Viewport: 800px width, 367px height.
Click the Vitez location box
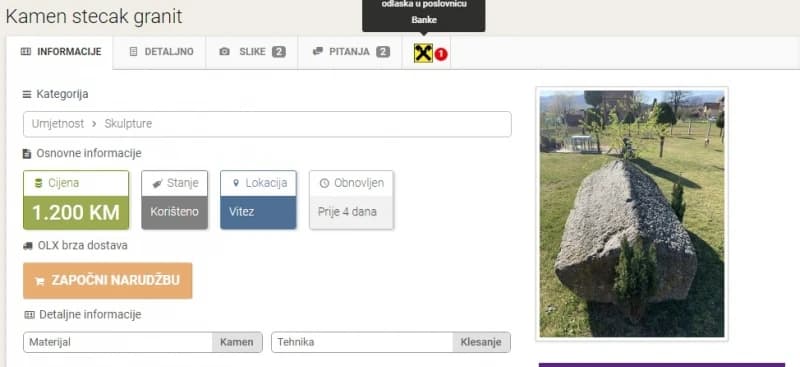coord(258,200)
